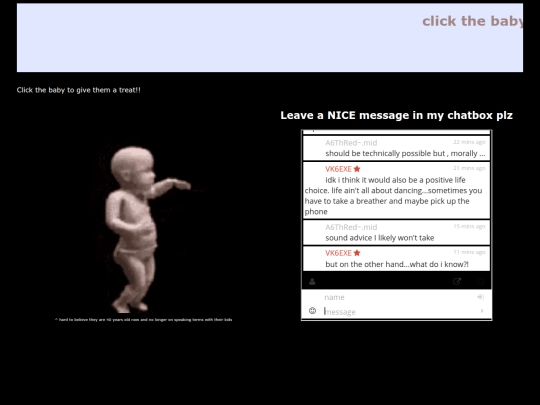
Task: Click the chatbox user profile icon
Action: (312, 282)
